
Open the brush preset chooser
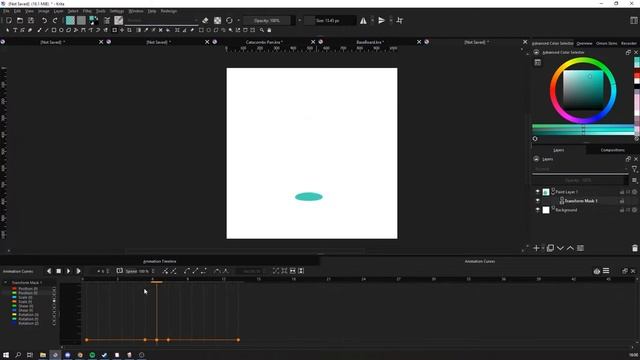click(x=119, y=20)
